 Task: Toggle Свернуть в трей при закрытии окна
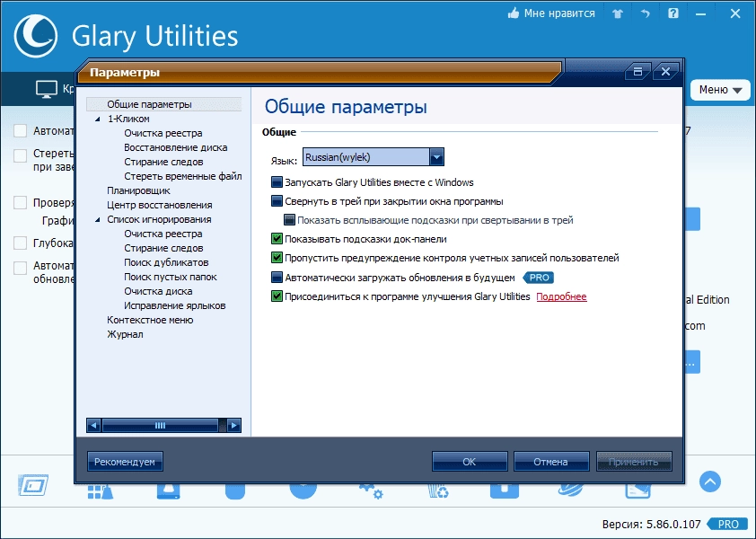point(277,200)
